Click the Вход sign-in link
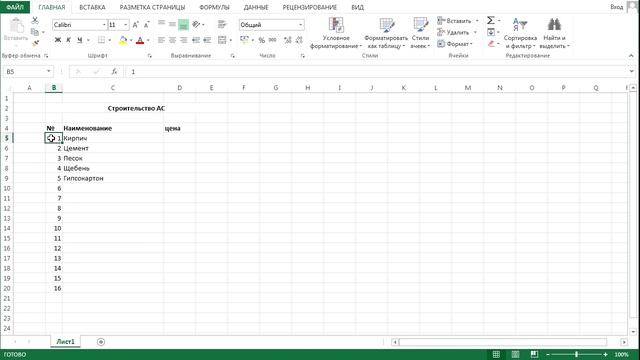Viewport: 640px width, 360px height. coord(616,7)
